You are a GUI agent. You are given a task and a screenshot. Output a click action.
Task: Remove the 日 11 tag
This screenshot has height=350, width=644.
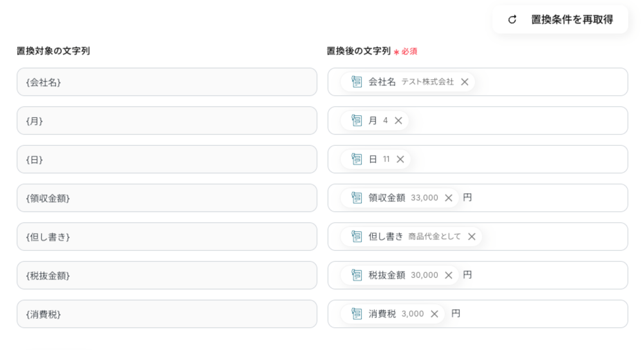400,159
